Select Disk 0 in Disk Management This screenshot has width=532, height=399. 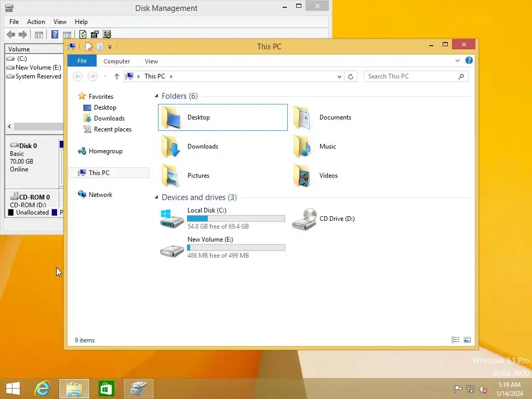32,162
